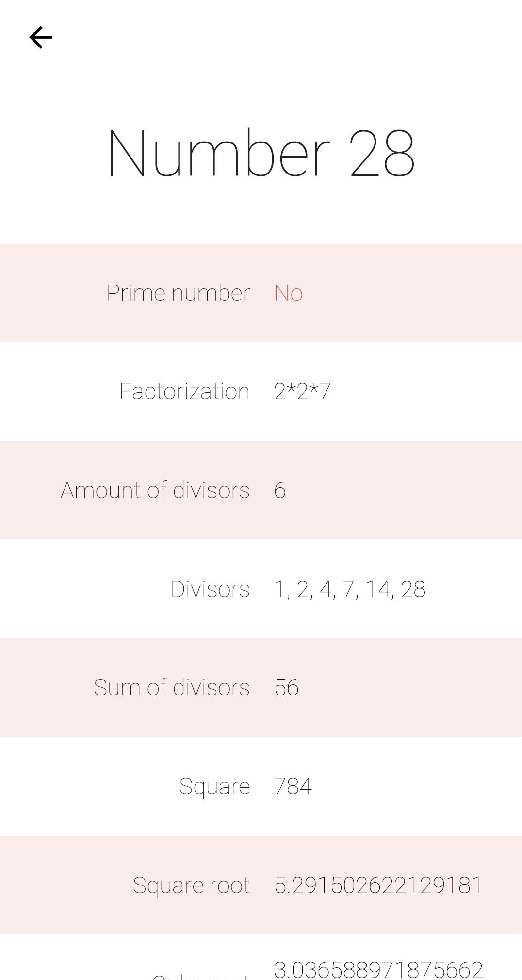Viewport: 522px width, 980px height.
Task: Click the divisor count value 6
Action: (x=280, y=490)
